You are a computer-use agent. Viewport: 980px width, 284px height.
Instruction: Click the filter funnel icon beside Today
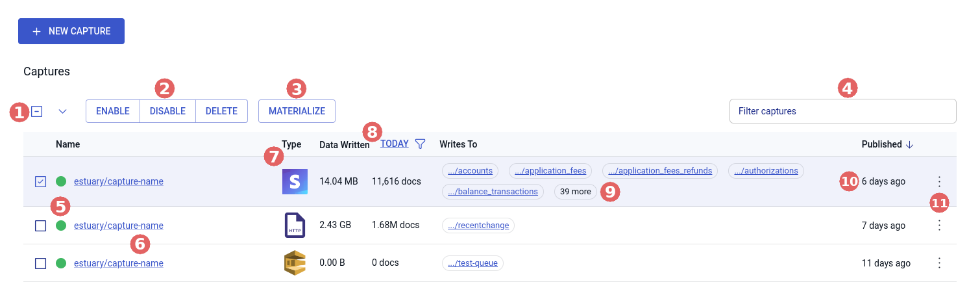coord(420,144)
